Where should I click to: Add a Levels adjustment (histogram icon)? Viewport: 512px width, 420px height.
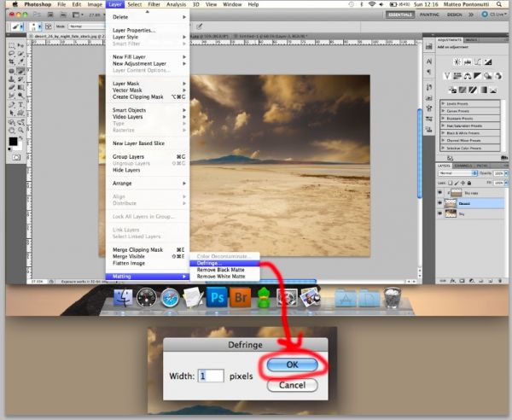[468, 61]
